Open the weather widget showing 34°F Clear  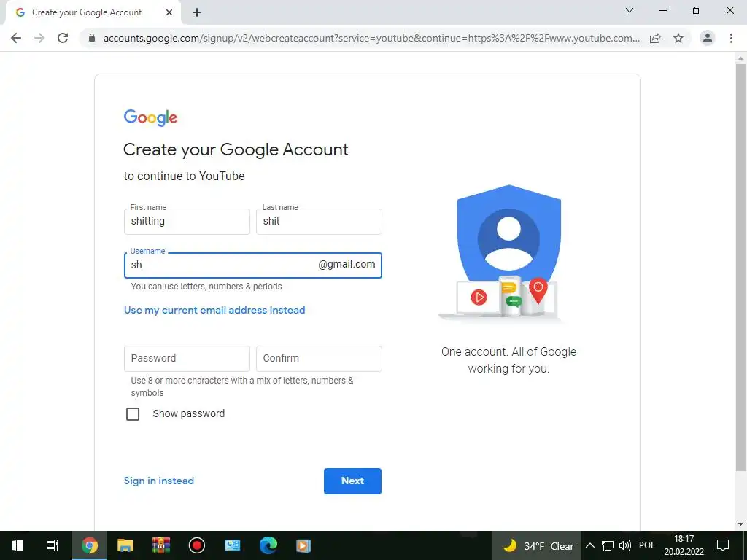point(537,545)
